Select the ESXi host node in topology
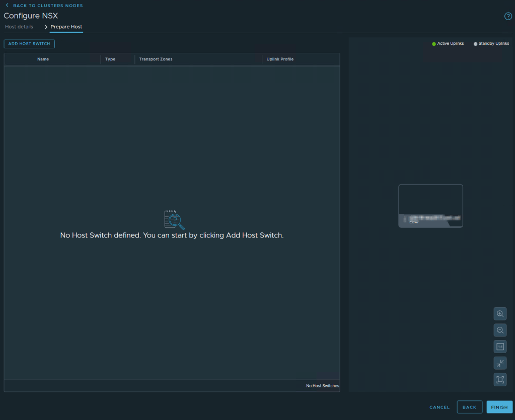Screen dimensions: 515x420 [x=430, y=206]
